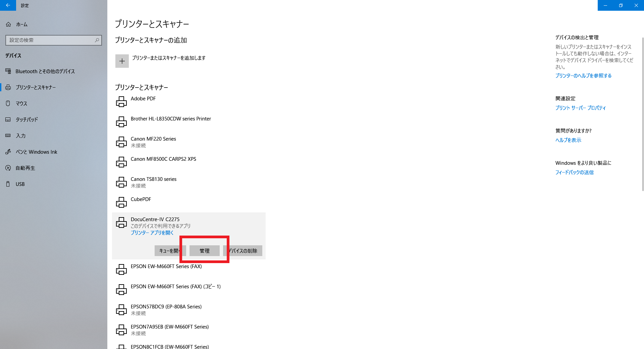Image resolution: width=644 pixels, height=349 pixels.
Task: Click the Home icon in sidebar
Action: [8, 24]
